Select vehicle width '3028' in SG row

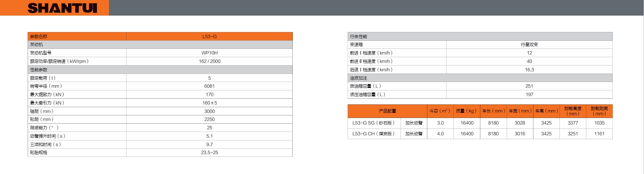pyautogui.click(x=520, y=123)
